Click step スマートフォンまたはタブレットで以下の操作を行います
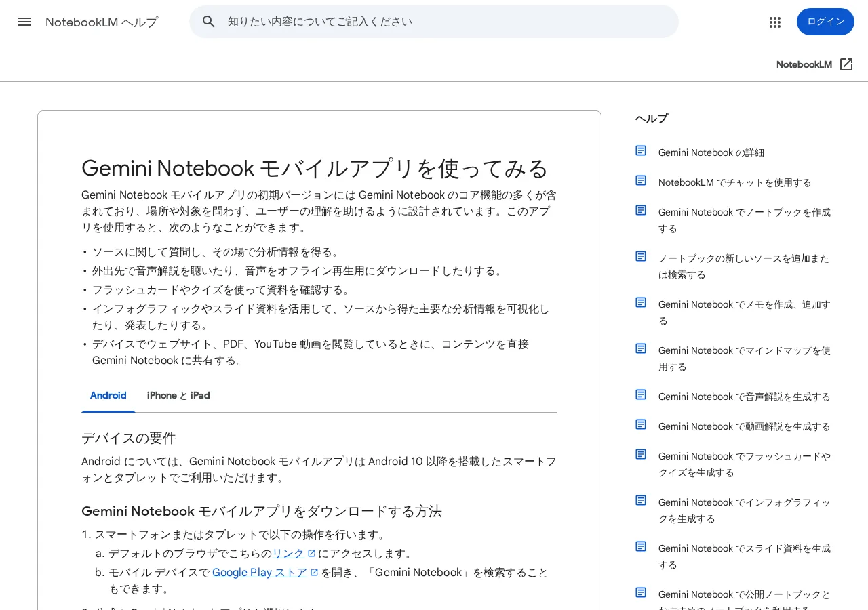 241,535
